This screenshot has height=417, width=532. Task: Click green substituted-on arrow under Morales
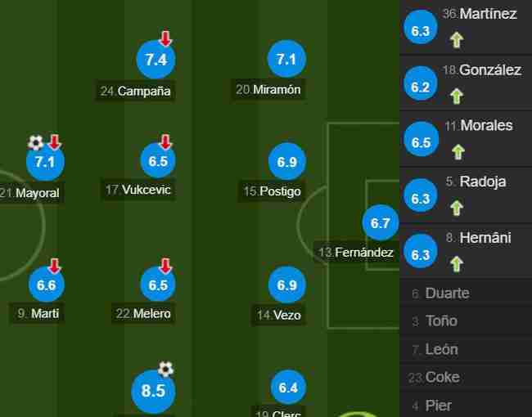tap(458, 151)
